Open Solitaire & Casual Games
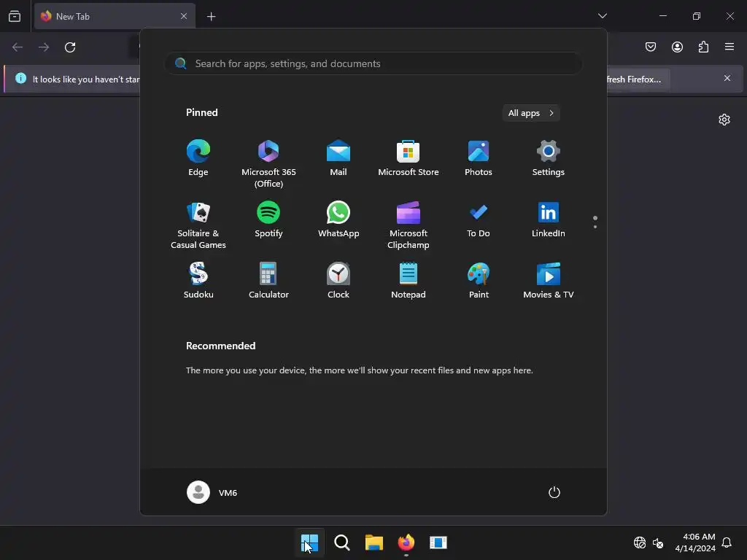Screen dimensions: 747x560 point(198,225)
